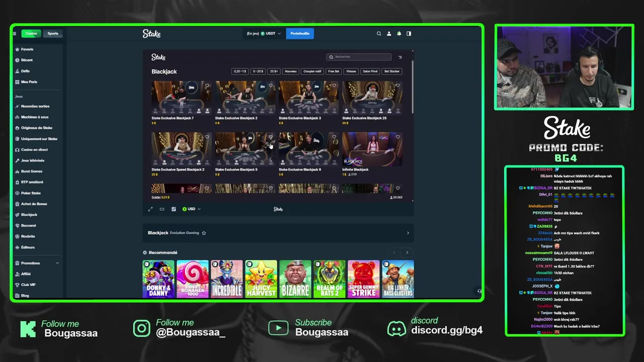Open live stats chart icon
The height and width of the screenshot is (362, 644).
pos(174,209)
